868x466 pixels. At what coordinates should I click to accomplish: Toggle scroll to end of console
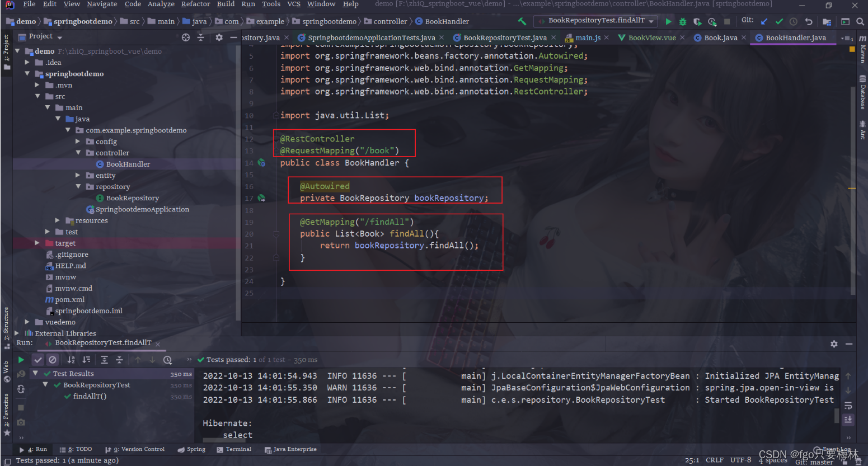click(848, 419)
